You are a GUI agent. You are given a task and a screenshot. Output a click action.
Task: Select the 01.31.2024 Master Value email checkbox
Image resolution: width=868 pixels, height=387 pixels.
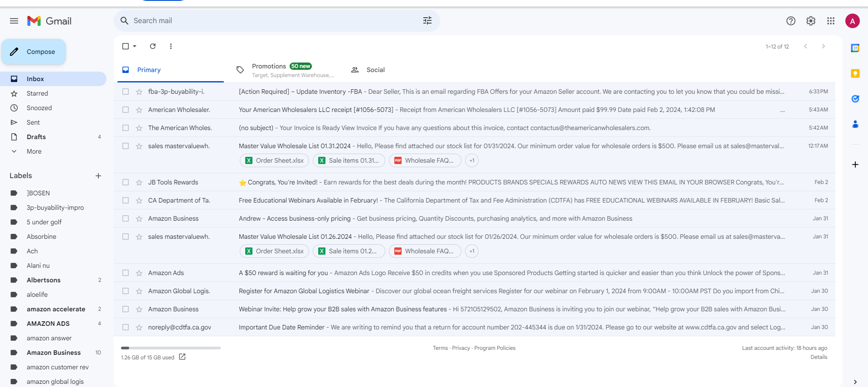[x=126, y=146]
